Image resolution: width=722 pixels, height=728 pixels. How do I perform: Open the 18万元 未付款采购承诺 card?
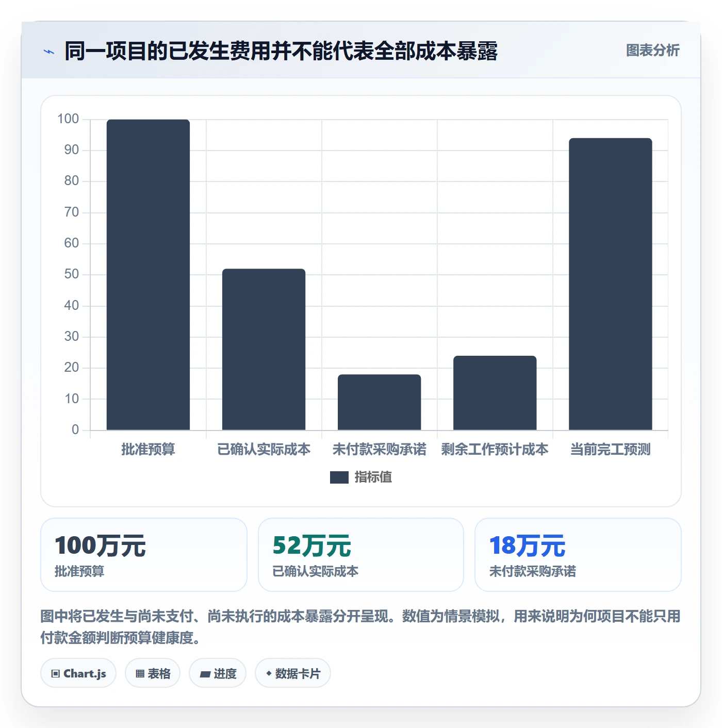click(578, 555)
